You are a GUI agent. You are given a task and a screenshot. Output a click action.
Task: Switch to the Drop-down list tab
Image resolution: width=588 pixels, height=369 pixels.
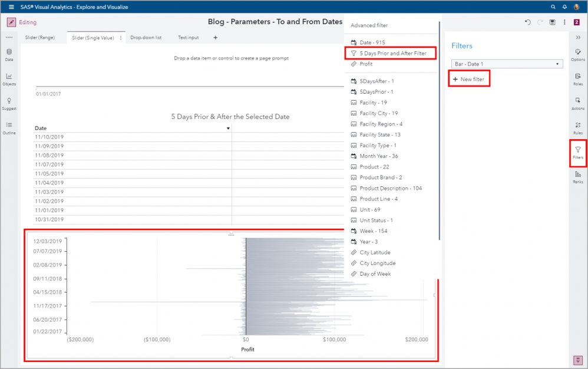(x=146, y=38)
